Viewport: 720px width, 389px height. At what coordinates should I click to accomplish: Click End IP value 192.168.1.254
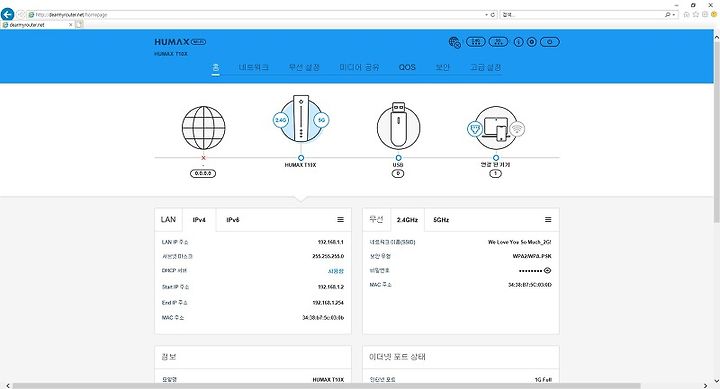(328, 303)
